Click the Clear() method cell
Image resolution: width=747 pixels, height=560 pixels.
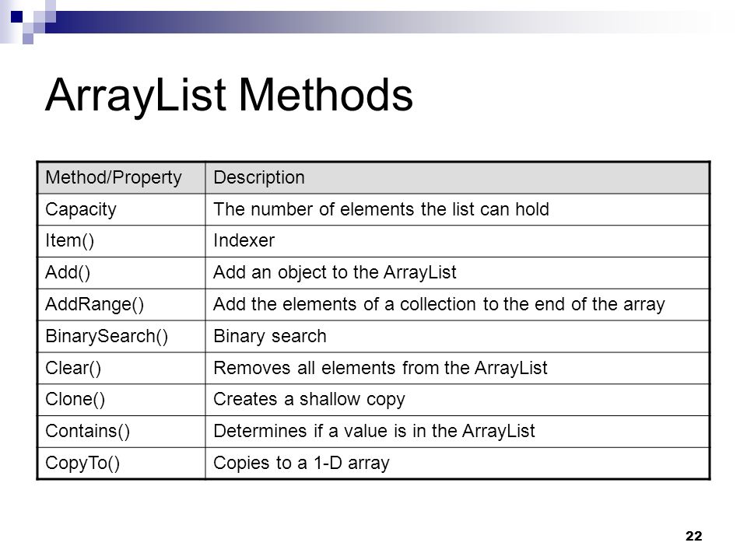[121, 368]
